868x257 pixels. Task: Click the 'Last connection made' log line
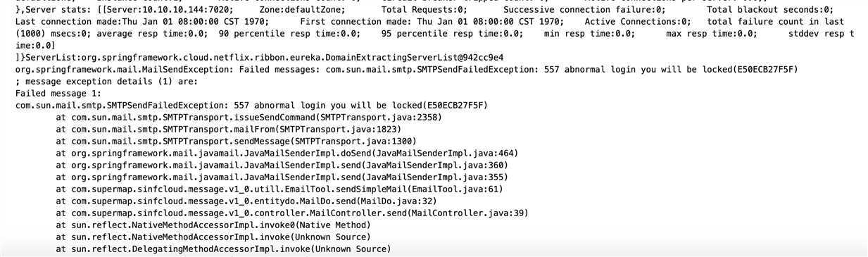[434, 22]
